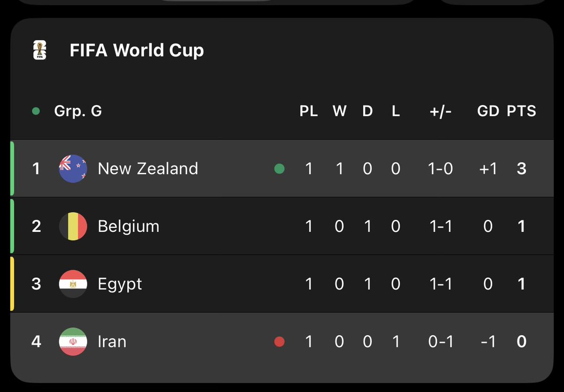Tap the GD column header
The image size is (564, 392).
pyautogui.click(x=488, y=111)
